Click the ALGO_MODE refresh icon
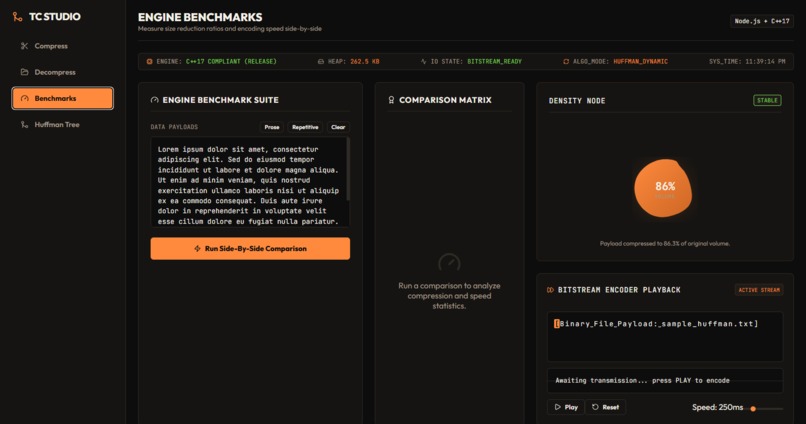This screenshot has height=424, width=806. pos(566,61)
